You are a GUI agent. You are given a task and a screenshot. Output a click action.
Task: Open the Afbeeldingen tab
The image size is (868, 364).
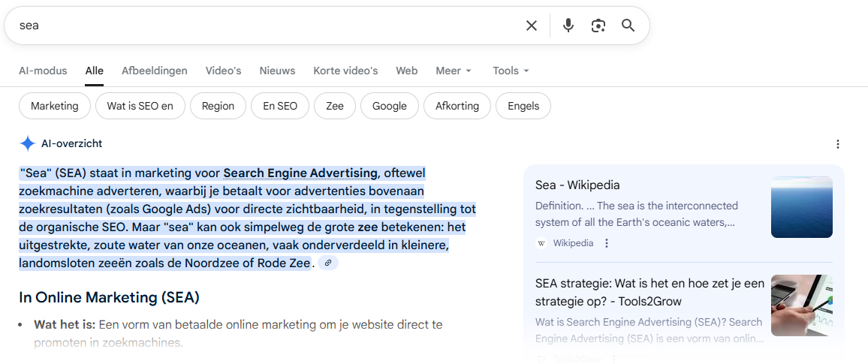(x=155, y=71)
